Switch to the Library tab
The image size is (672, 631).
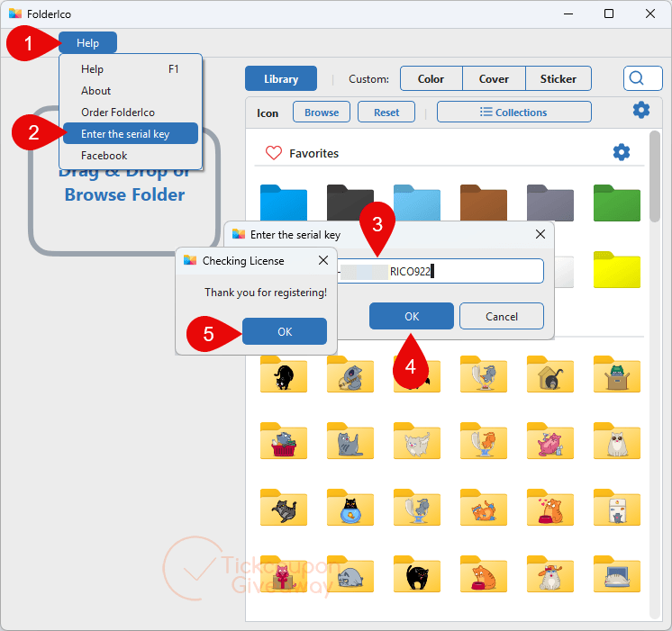pos(281,79)
